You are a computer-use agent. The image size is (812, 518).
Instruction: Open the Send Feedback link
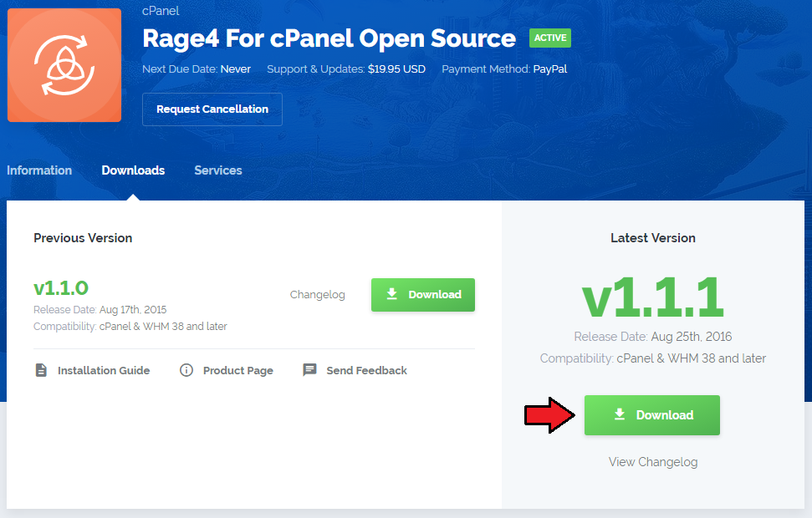click(x=366, y=370)
